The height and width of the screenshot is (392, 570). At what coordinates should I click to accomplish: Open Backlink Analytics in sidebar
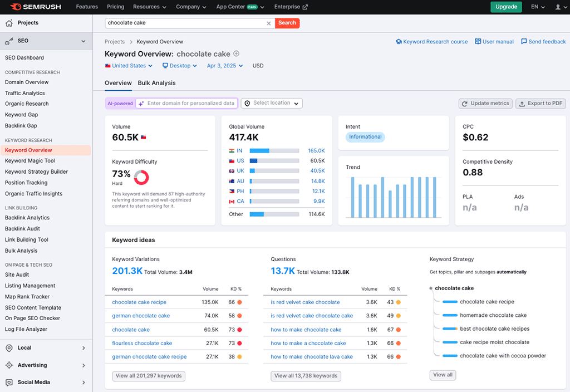[27, 218]
